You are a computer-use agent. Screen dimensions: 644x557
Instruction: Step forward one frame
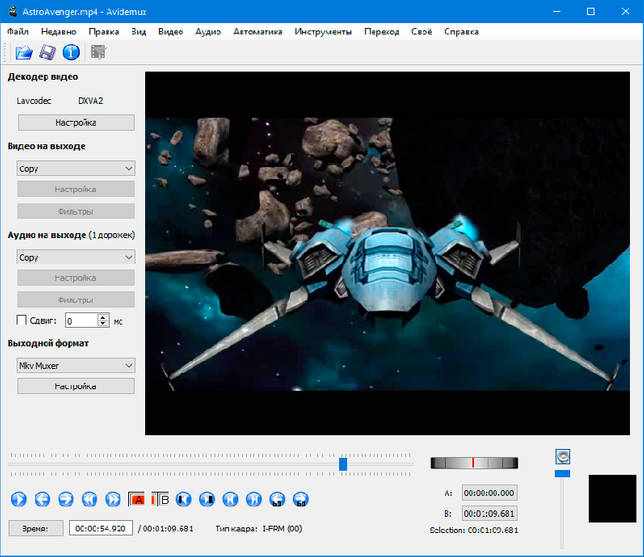click(66, 499)
